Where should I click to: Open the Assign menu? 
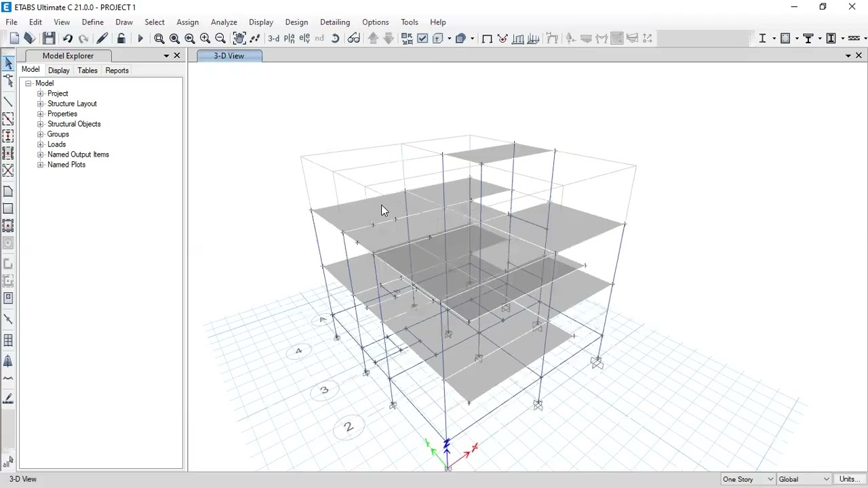pyautogui.click(x=187, y=22)
